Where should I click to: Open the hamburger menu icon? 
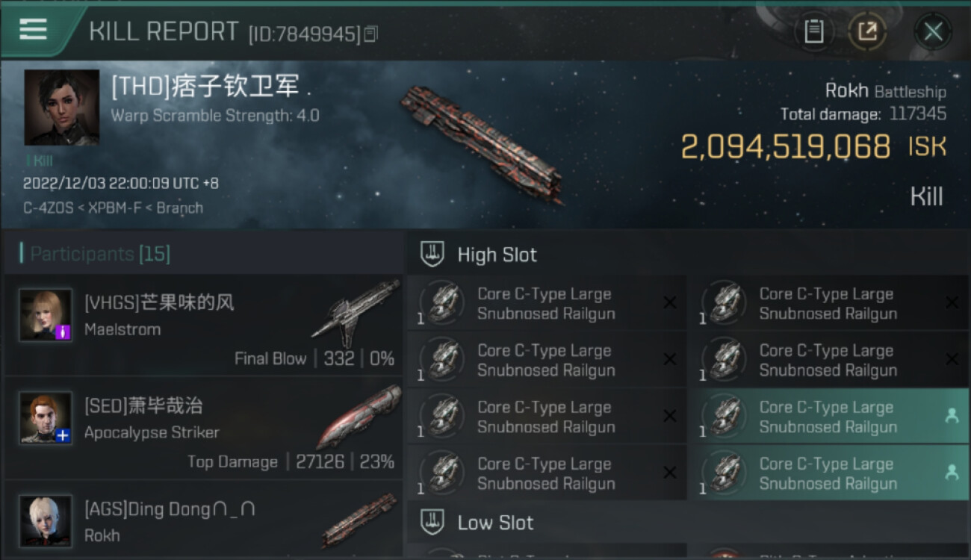[x=34, y=30]
